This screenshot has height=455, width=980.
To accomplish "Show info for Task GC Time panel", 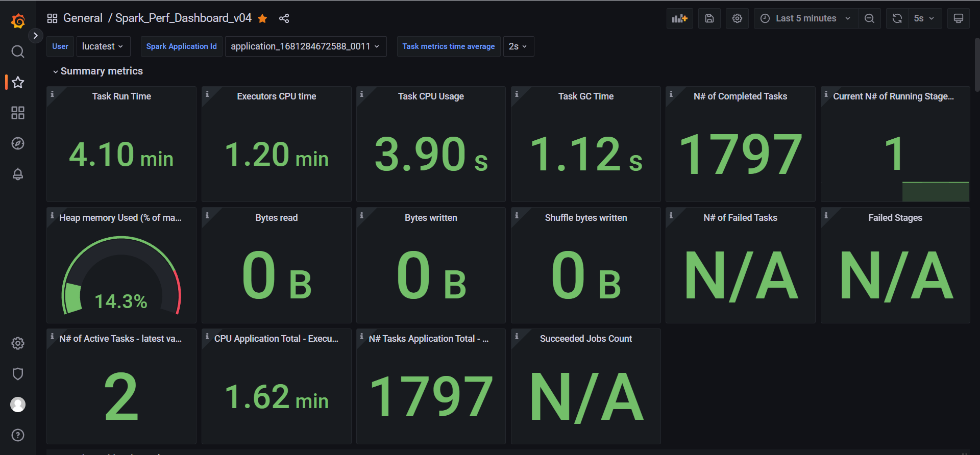I will [517, 94].
